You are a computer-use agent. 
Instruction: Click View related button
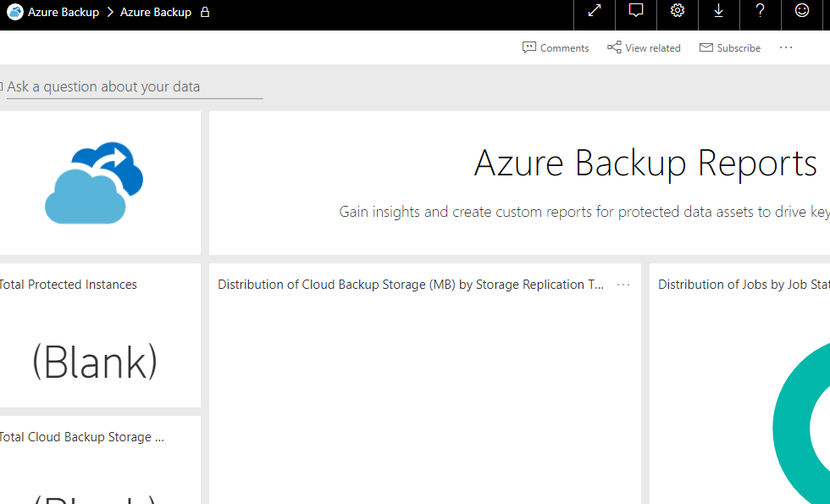644,48
